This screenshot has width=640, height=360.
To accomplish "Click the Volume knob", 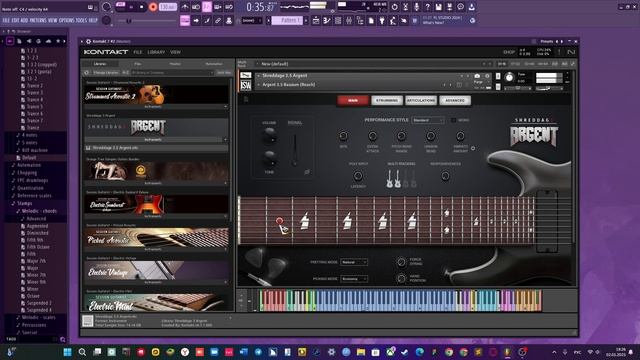I will (269, 136).
